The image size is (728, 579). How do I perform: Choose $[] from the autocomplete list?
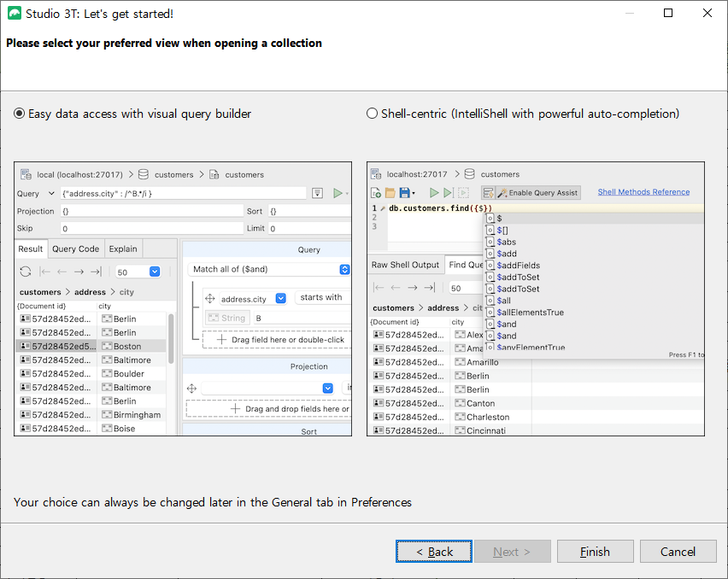(502, 230)
